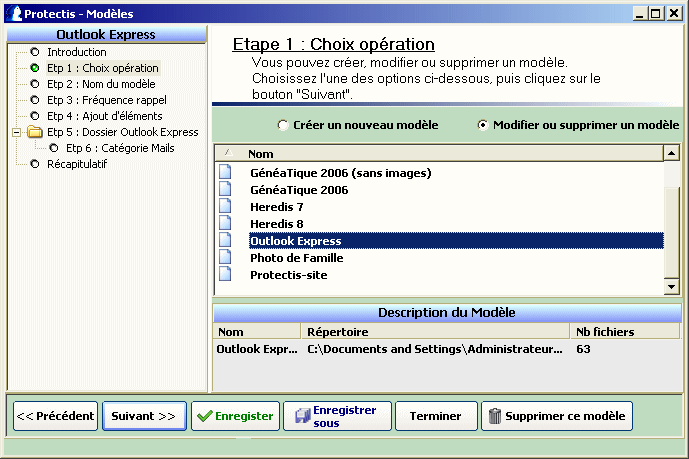Click the bullet icon next to Introduction
This screenshot has width=689, height=459.
(35, 52)
